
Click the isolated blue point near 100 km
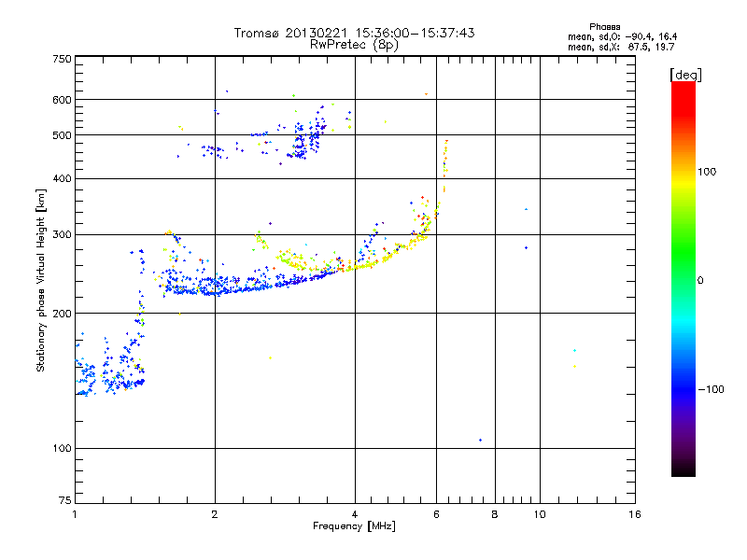(x=480, y=440)
